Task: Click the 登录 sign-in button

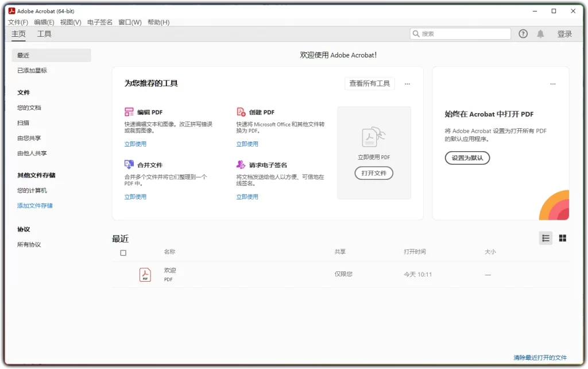Action: click(x=564, y=34)
